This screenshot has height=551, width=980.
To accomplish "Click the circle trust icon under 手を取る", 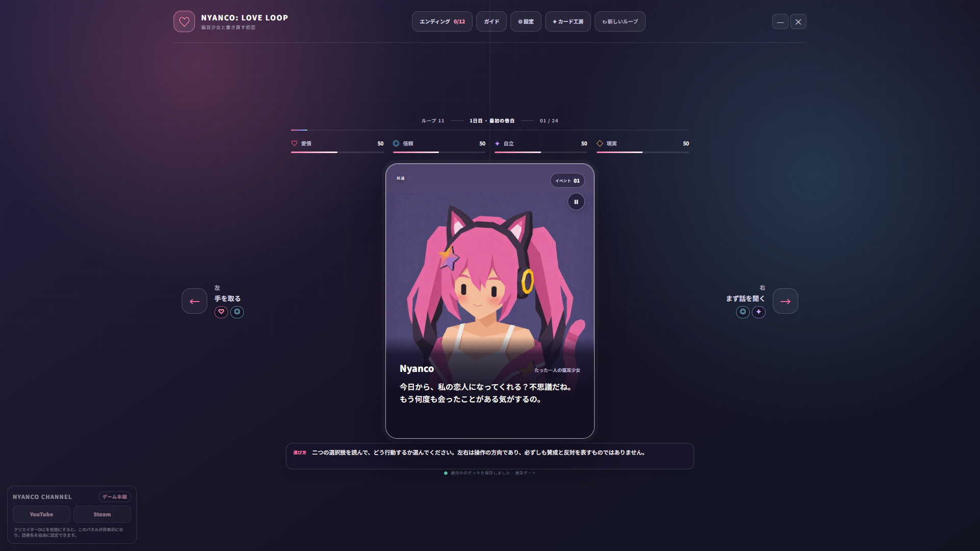I will 237,312.
